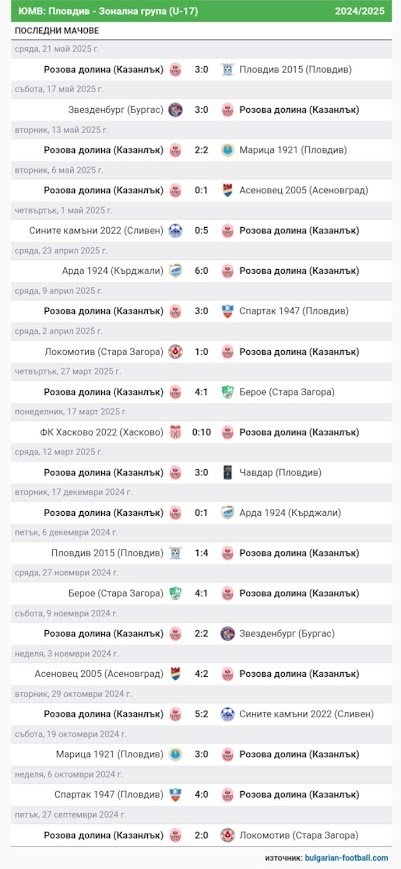Open the 6:0 score of Арда match

point(201,271)
